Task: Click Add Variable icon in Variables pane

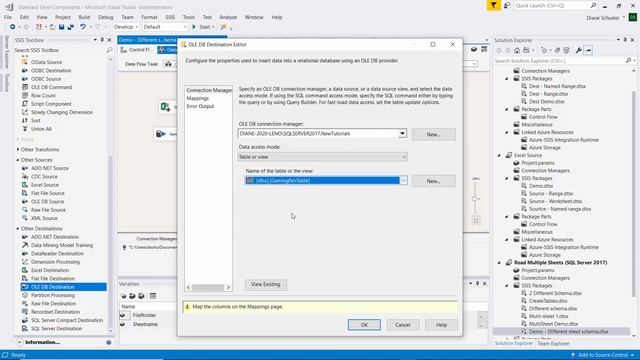Action: (123, 296)
